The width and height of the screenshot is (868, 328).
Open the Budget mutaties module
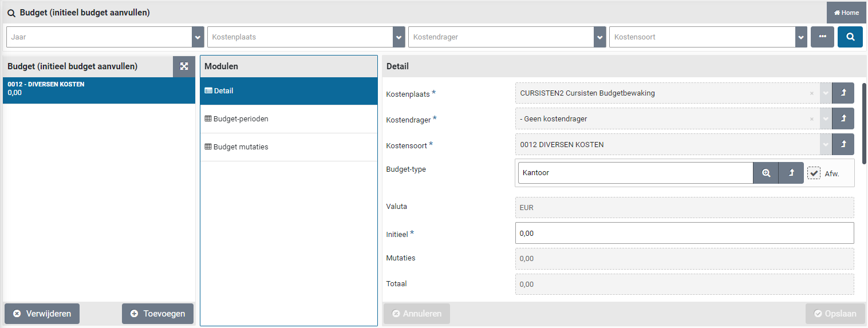240,147
